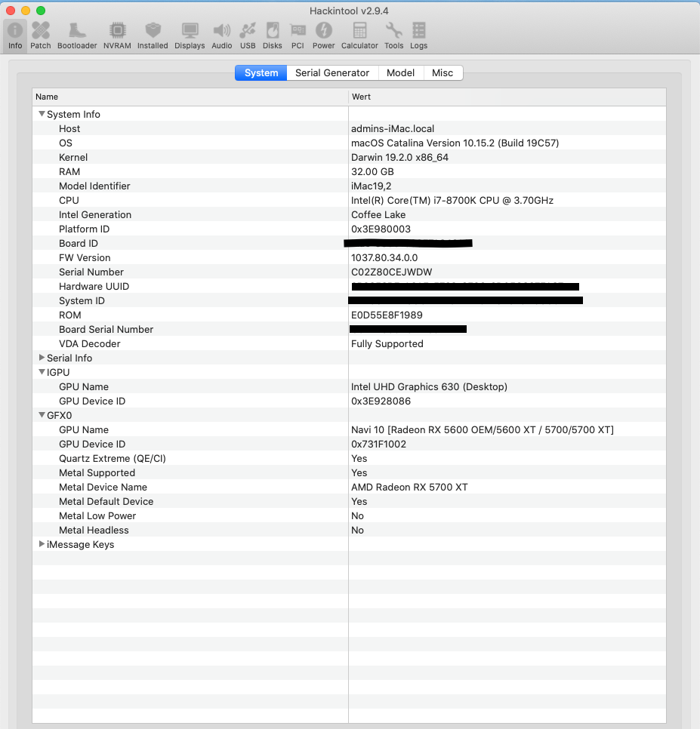Select the System ID row label
The height and width of the screenshot is (729, 700).
[x=82, y=301]
